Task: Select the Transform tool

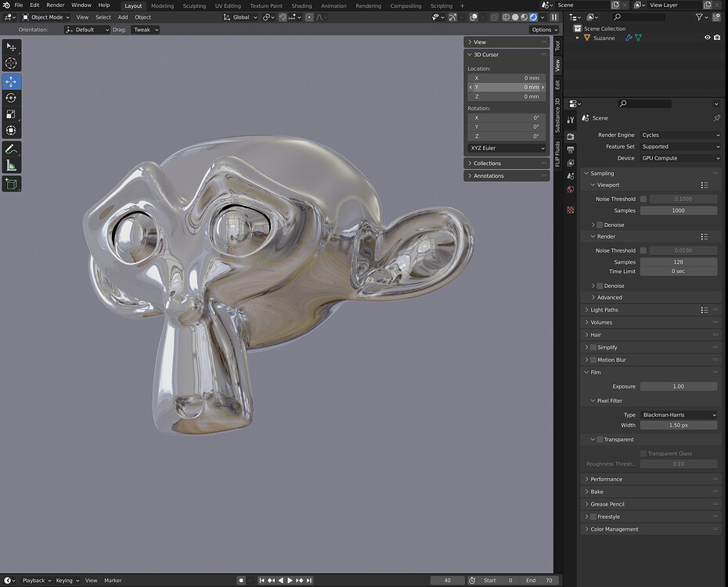Action: [11, 131]
